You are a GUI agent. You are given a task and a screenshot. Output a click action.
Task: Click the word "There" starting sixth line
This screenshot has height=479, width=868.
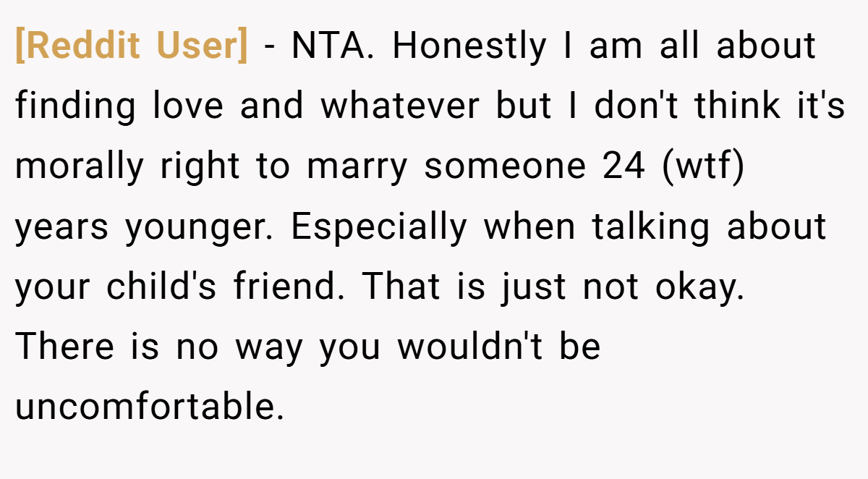click(x=64, y=347)
